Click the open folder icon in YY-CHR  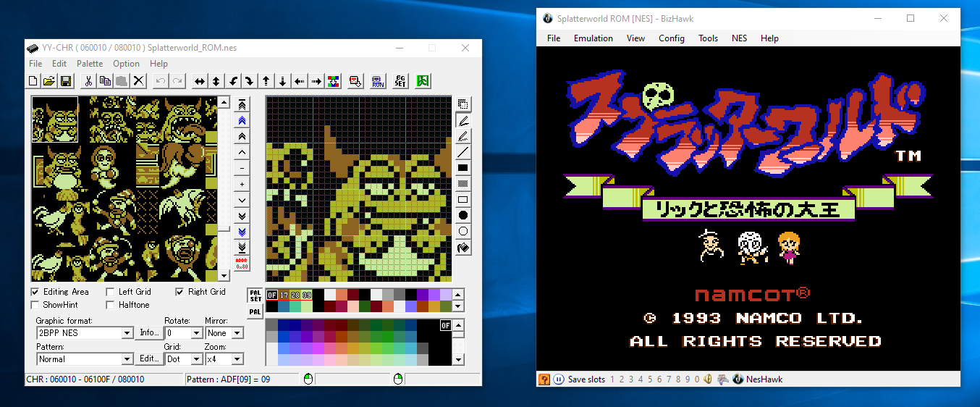point(49,81)
